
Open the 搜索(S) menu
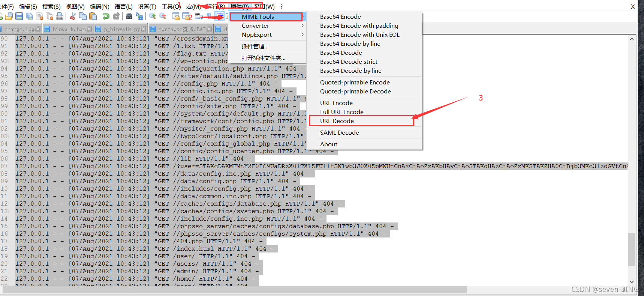[51, 6]
